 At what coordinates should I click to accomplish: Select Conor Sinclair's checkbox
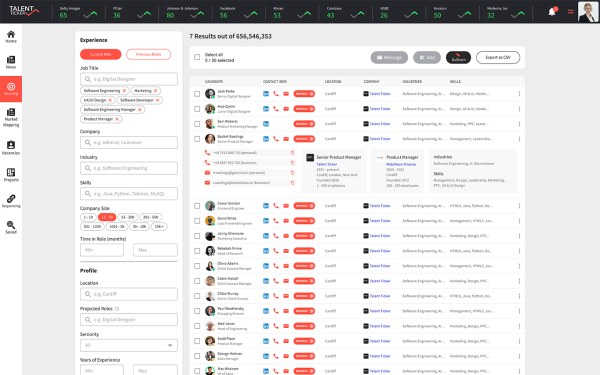point(197,205)
